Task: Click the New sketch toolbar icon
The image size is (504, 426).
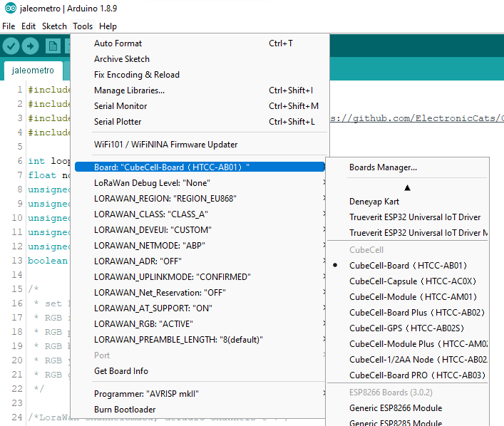Action: (53, 46)
